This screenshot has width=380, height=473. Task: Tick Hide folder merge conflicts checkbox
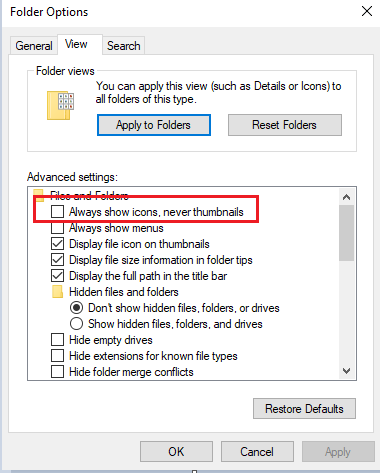(57, 372)
